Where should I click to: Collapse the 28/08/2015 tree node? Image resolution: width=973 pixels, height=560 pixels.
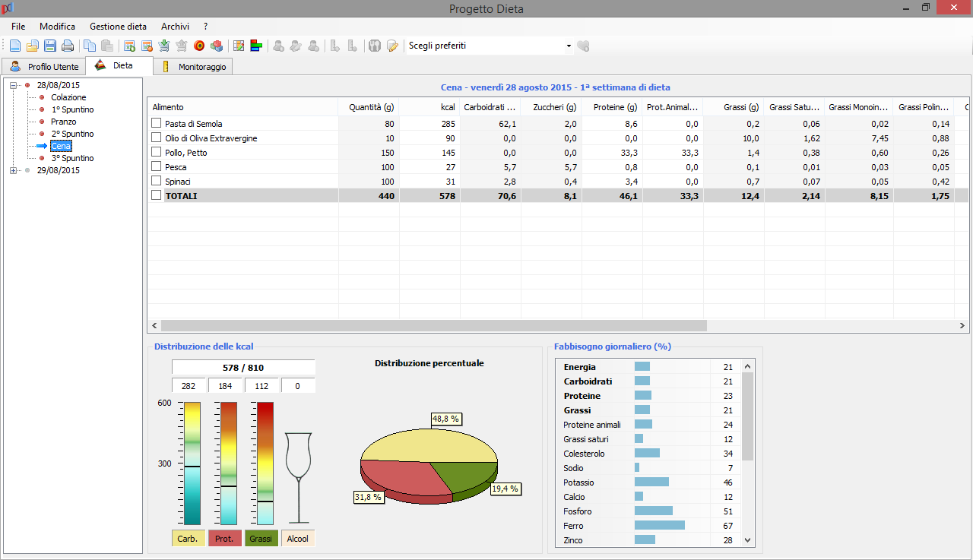point(13,85)
